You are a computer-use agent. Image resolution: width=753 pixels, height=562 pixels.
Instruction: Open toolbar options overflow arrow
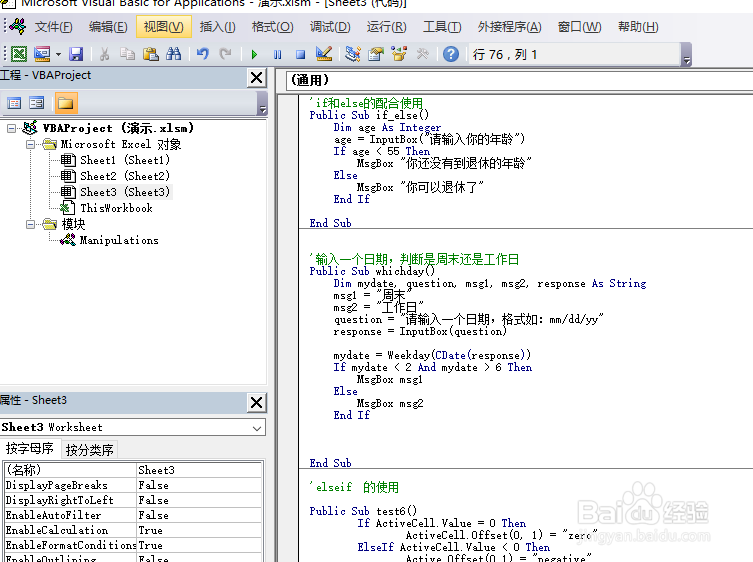click(x=687, y=54)
